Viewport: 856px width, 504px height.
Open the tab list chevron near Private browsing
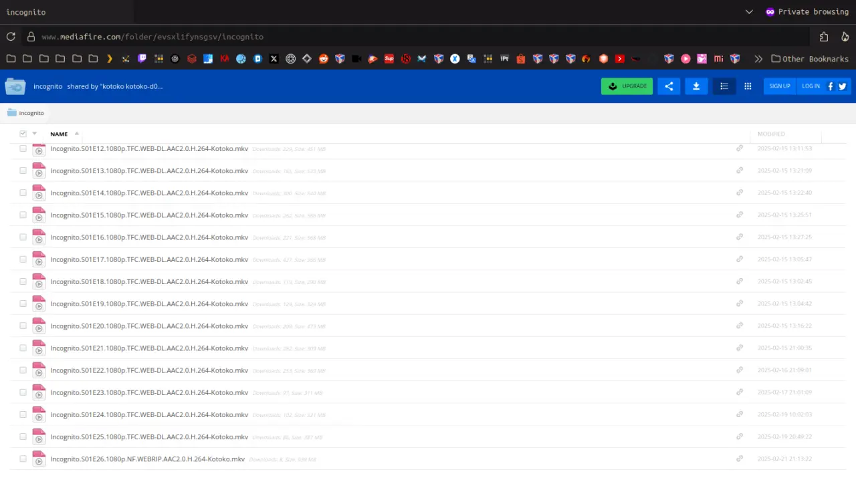749,12
